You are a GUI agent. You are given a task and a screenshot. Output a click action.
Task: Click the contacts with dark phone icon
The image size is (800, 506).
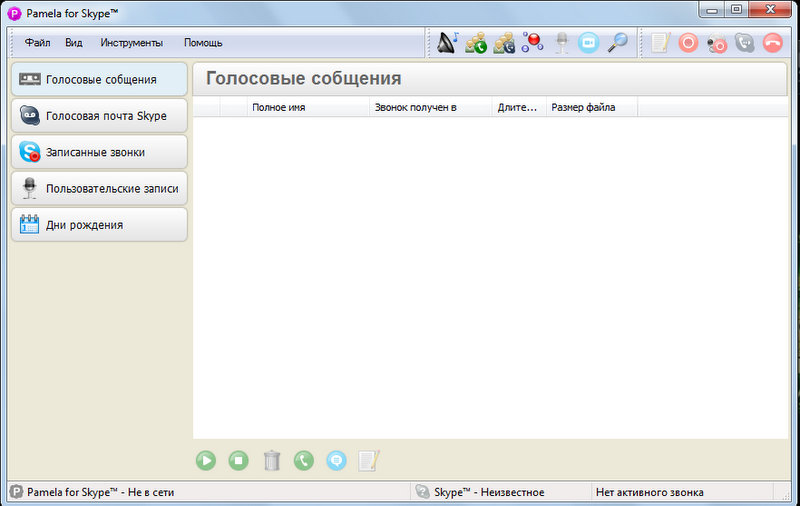click(x=504, y=43)
